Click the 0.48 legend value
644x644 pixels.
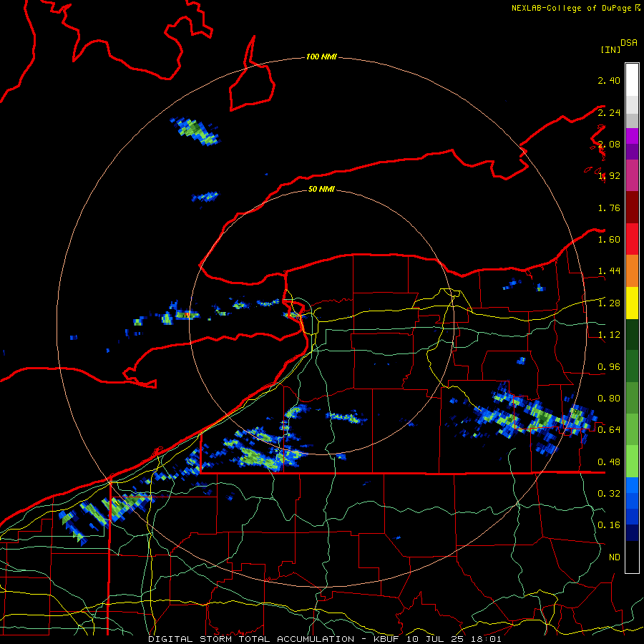pos(609,462)
